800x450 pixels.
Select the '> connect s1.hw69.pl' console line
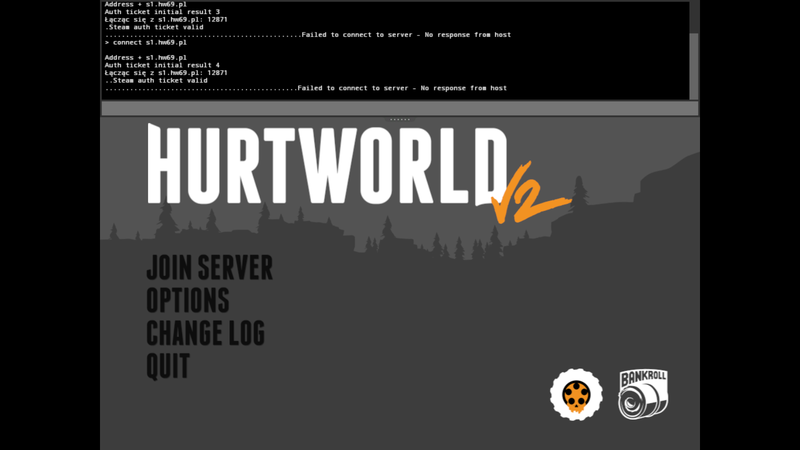point(146,42)
